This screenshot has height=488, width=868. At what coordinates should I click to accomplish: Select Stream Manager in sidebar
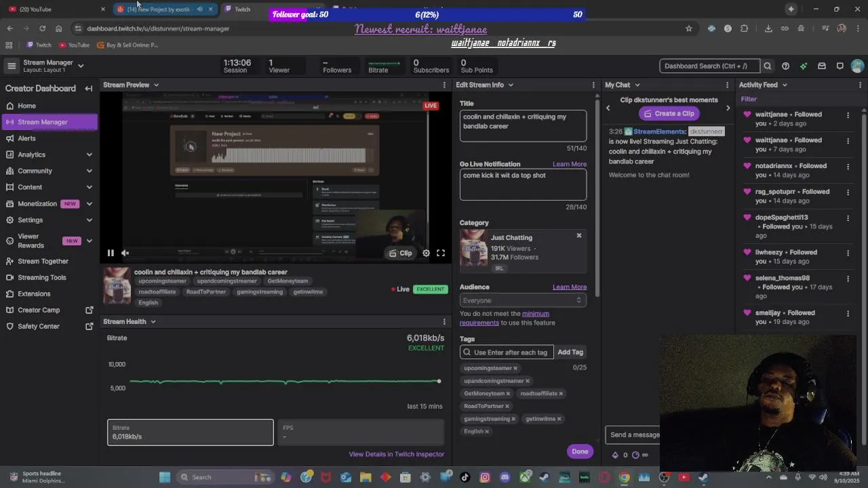(x=49, y=122)
